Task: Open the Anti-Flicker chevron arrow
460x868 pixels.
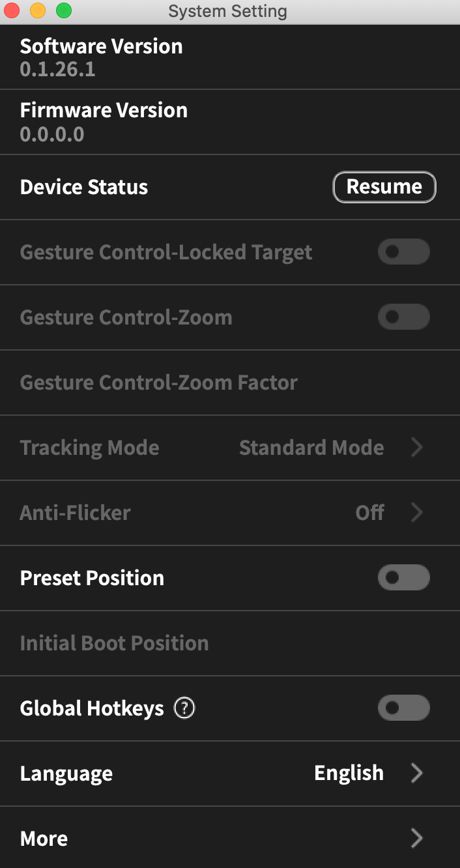Action: click(x=417, y=513)
